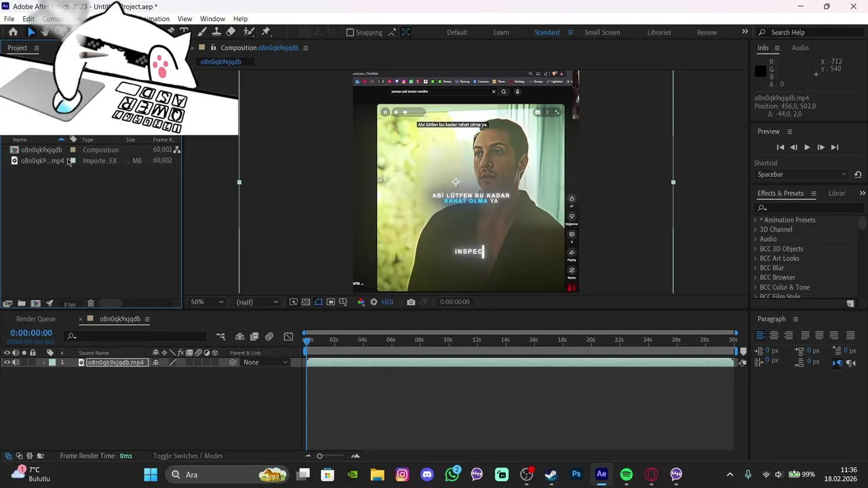
Task: Enable the Snapping checkbox
Action: coord(350,32)
